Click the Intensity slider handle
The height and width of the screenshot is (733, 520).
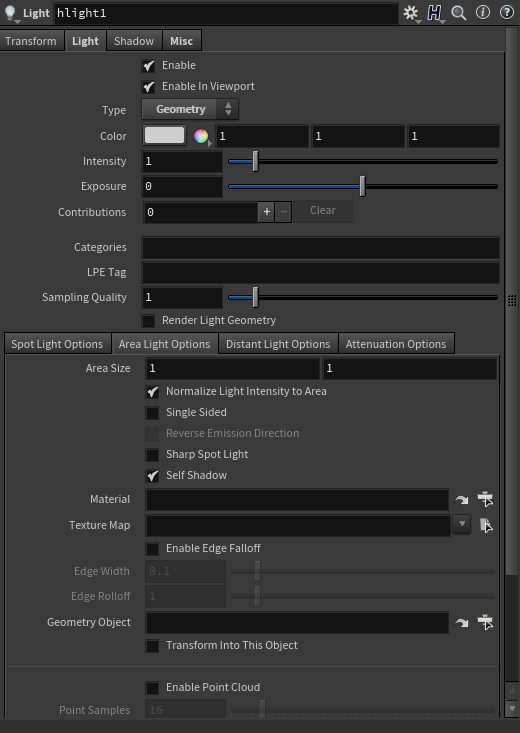(x=255, y=161)
